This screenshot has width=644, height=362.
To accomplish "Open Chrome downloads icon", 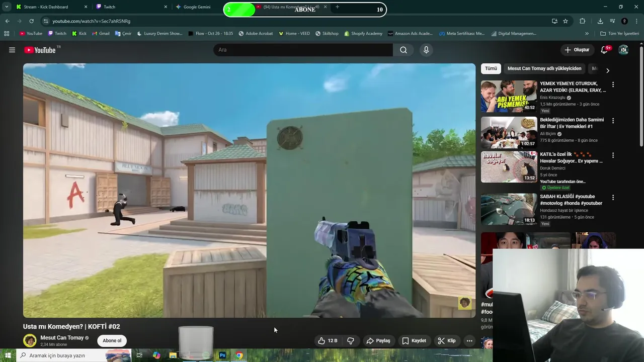I will pyautogui.click(x=600, y=21).
